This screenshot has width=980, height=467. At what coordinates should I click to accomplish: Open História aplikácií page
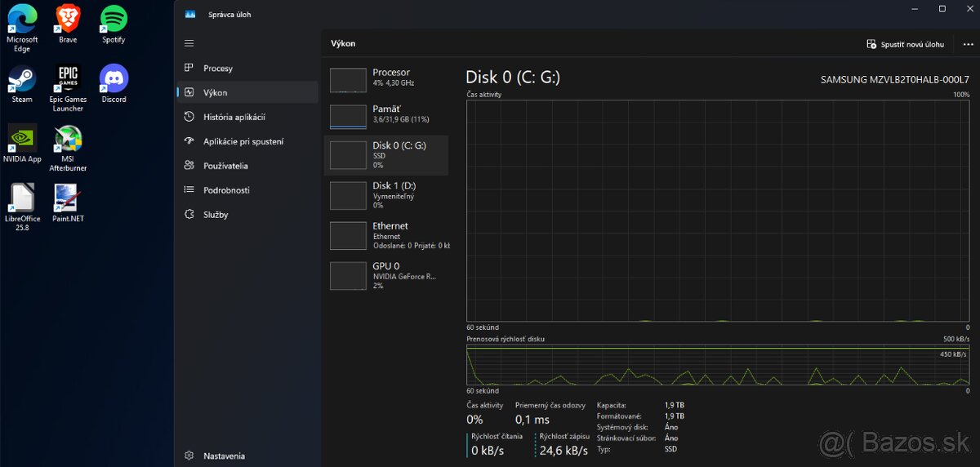click(x=248, y=117)
